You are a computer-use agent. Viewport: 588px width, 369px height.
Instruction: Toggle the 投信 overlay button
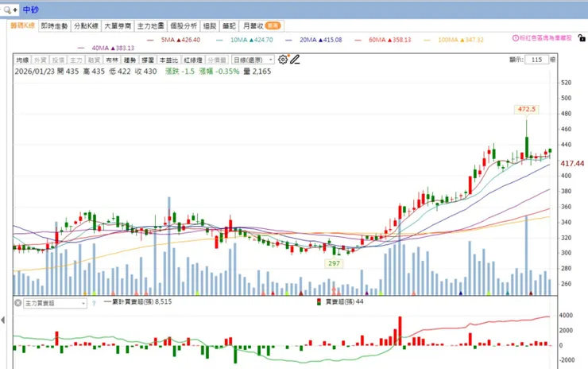tap(58, 60)
